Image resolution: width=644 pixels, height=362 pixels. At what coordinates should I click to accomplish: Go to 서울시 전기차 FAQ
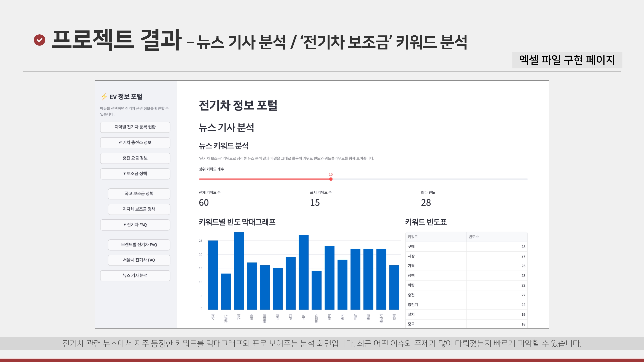tap(139, 260)
